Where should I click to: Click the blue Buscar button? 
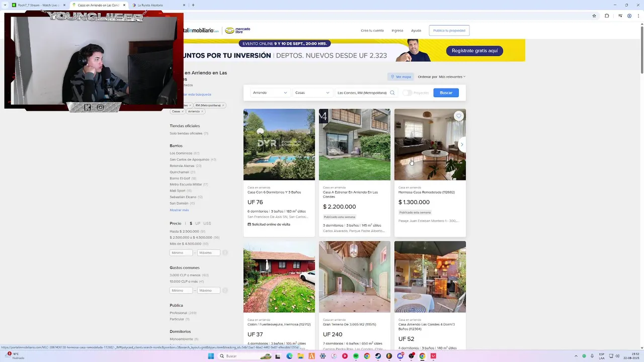point(446,93)
